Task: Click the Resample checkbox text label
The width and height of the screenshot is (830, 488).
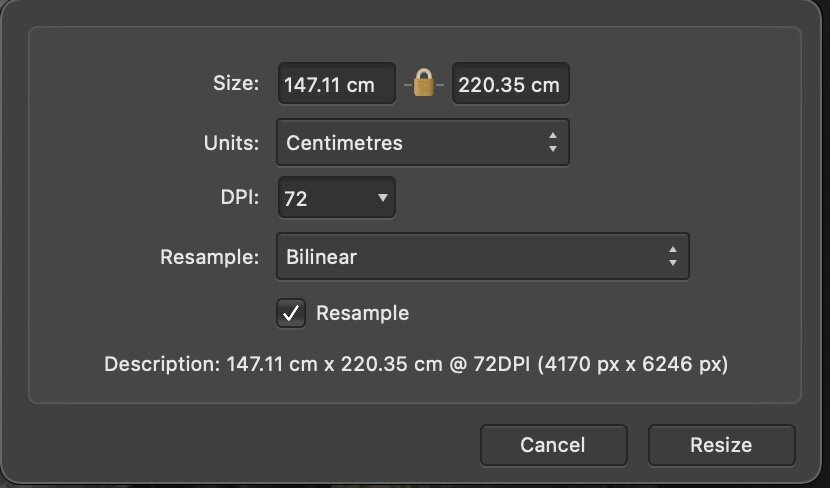Action: (362, 313)
